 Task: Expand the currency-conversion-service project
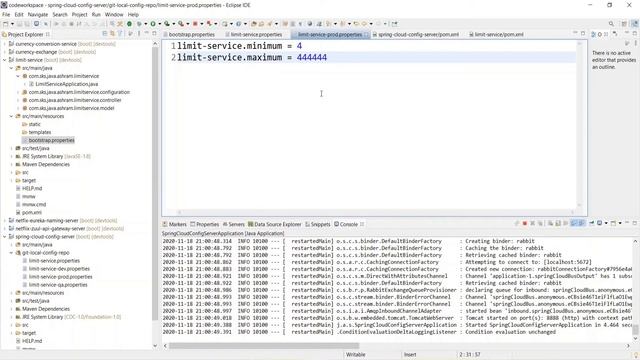[x=4, y=44]
